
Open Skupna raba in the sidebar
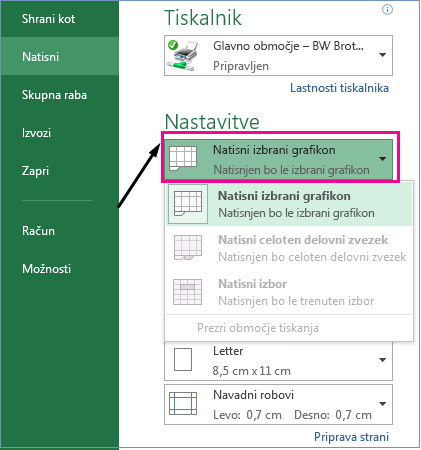click(x=54, y=95)
